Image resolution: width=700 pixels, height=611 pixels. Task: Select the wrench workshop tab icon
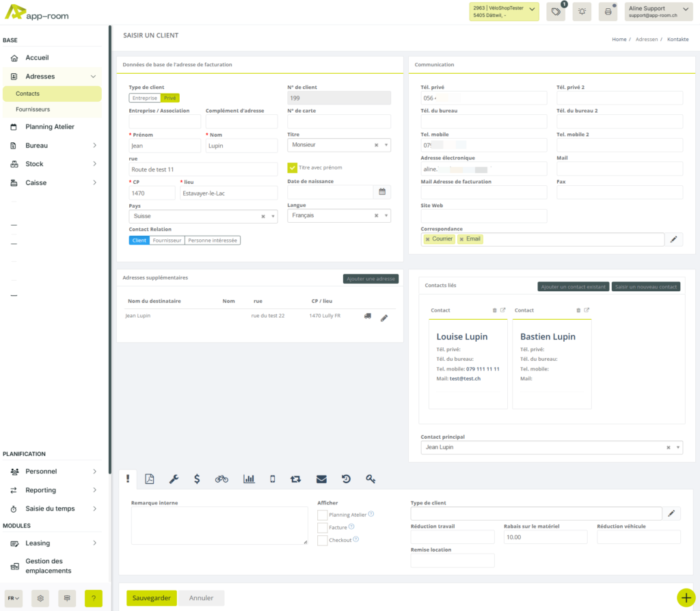click(172, 478)
